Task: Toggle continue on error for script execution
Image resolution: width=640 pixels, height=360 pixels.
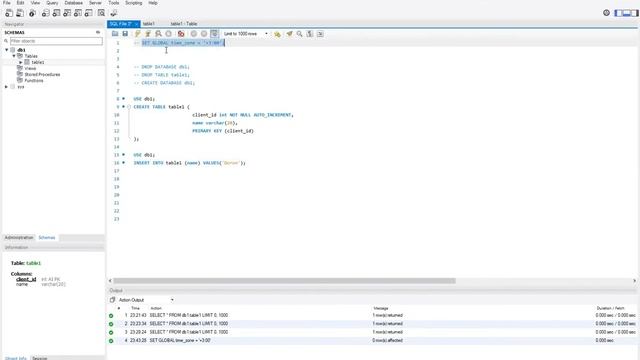Action: click(181, 34)
